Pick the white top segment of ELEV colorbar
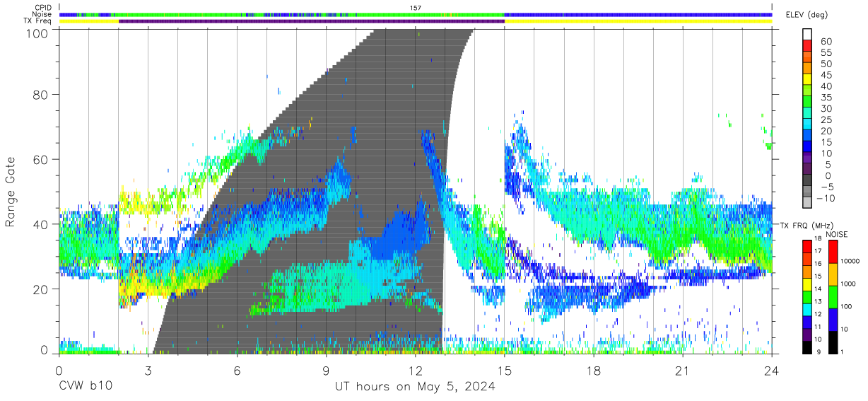868x401 pixels. point(808,34)
